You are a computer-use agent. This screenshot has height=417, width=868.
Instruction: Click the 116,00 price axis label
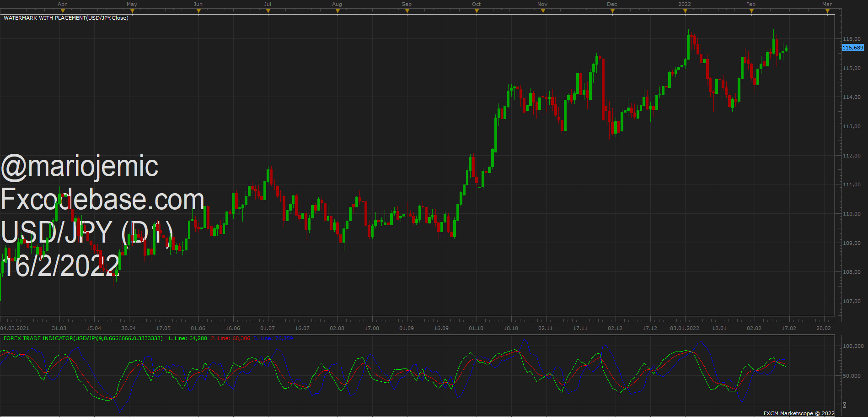[852, 39]
